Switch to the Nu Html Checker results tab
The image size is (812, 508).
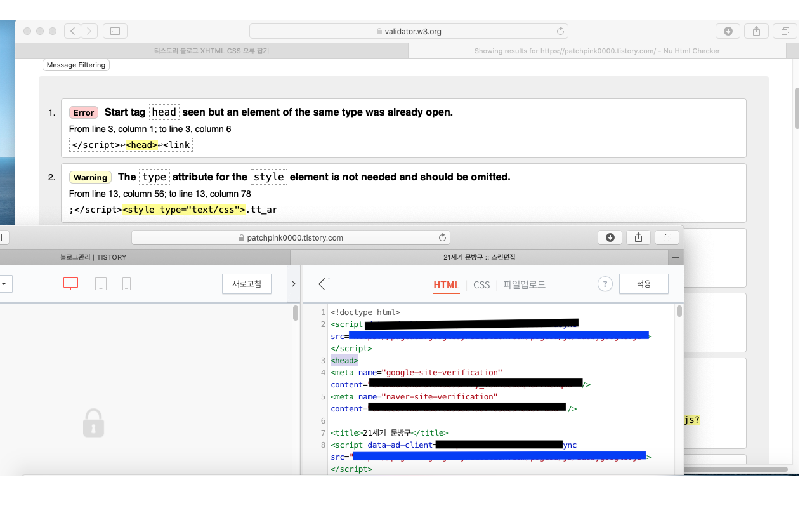point(597,51)
